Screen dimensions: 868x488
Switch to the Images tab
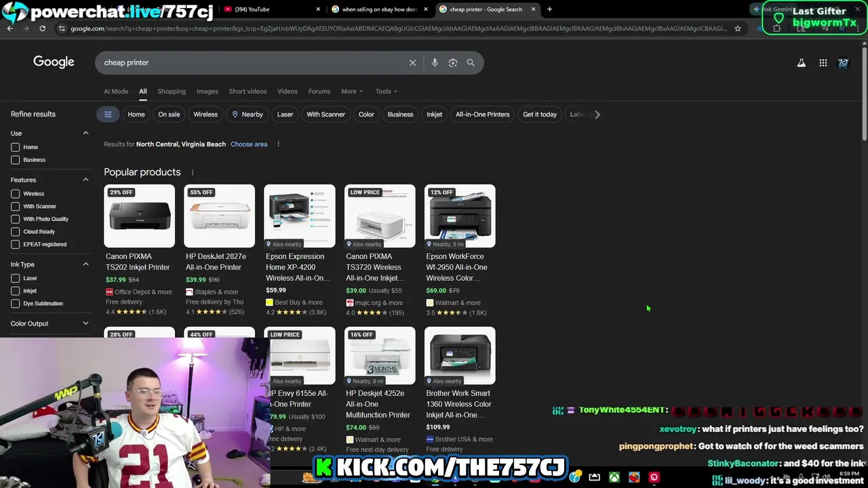[208, 91]
